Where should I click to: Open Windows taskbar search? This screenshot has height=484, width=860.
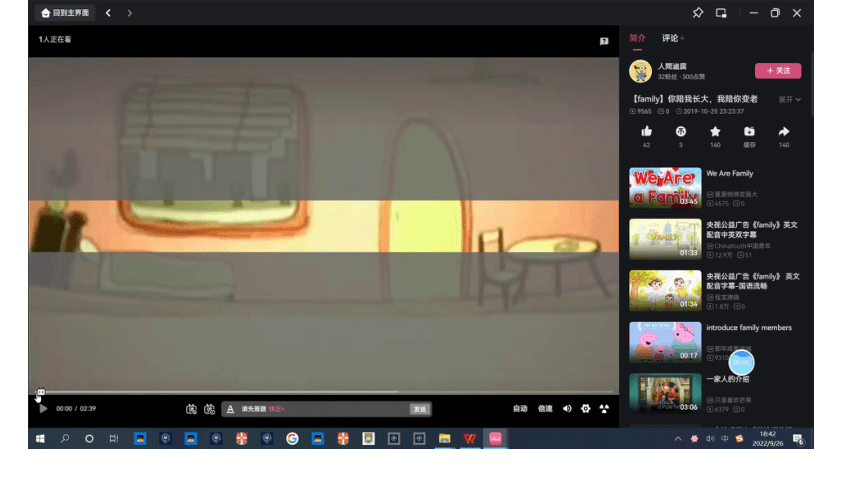[65, 438]
